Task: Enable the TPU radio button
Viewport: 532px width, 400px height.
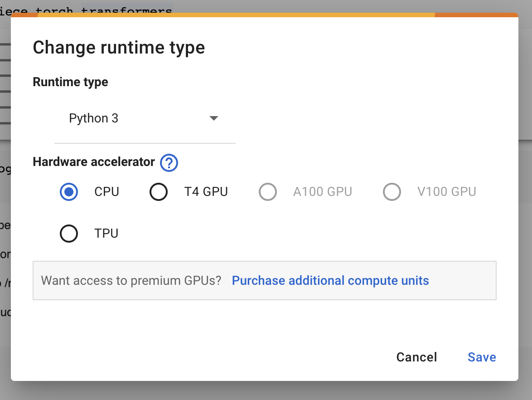Action: coord(69,234)
